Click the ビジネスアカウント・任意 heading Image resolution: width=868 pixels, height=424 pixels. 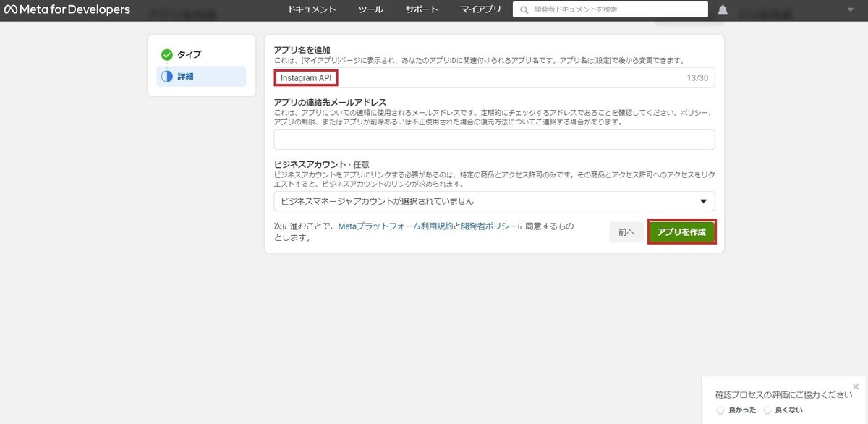tap(323, 164)
